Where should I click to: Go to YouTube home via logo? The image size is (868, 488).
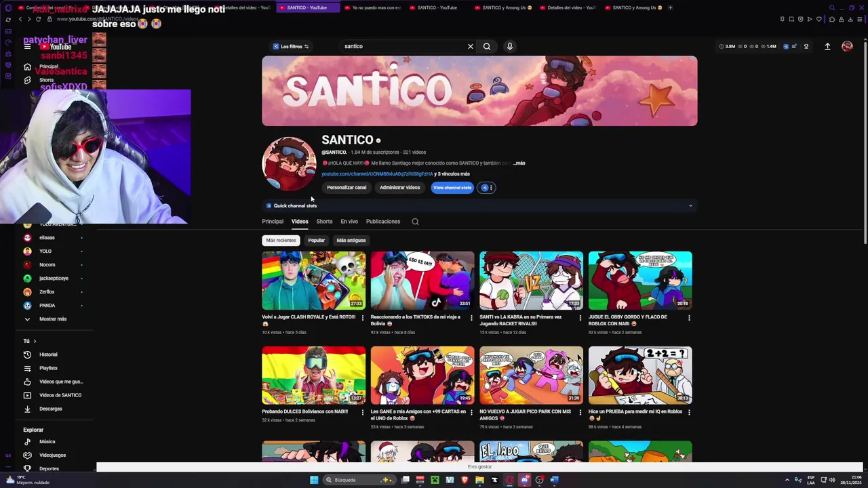tap(56, 47)
